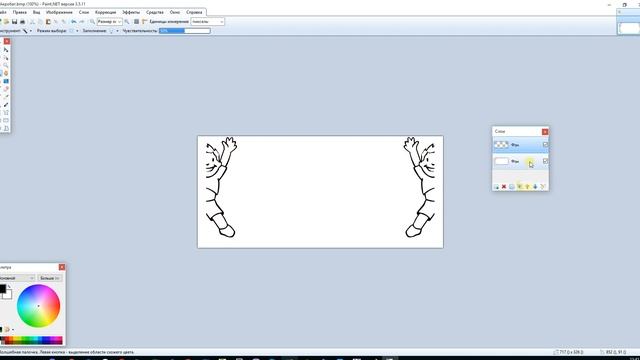Delete layer with the red X icon
Viewport: 640px width, 360px height.
pyautogui.click(x=504, y=187)
